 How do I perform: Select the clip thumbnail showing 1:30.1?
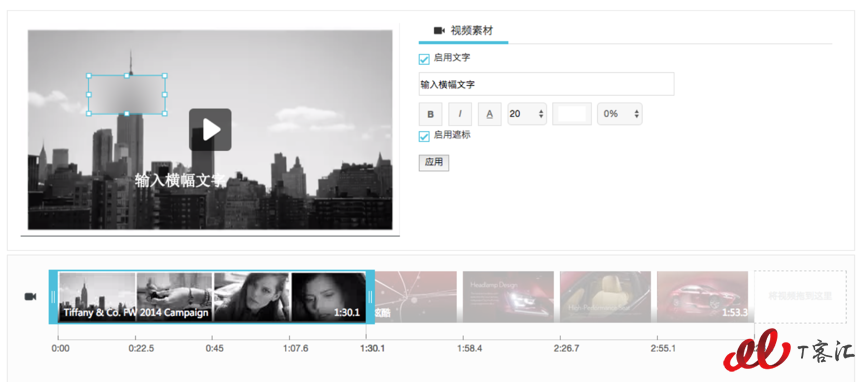(328, 297)
